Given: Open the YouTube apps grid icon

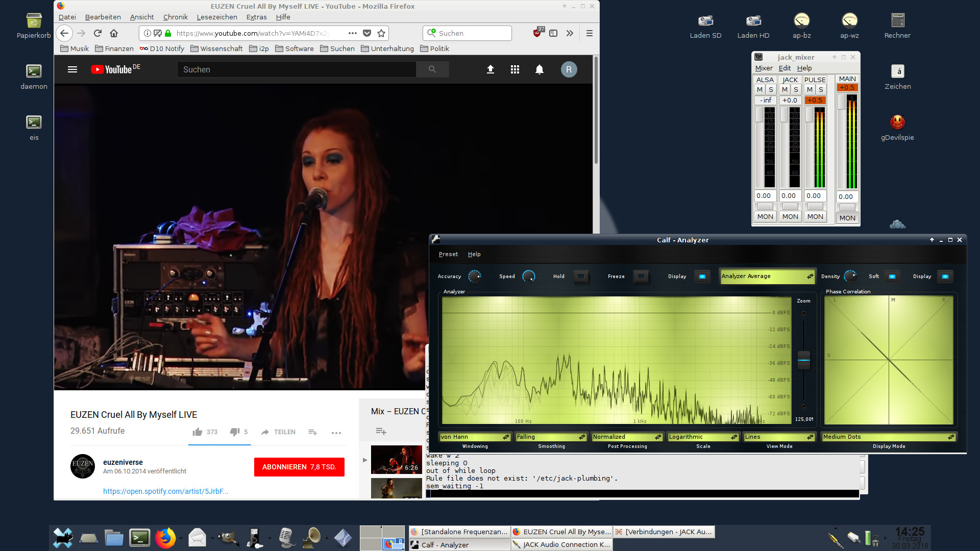Looking at the screenshot, I should [515, 69].
